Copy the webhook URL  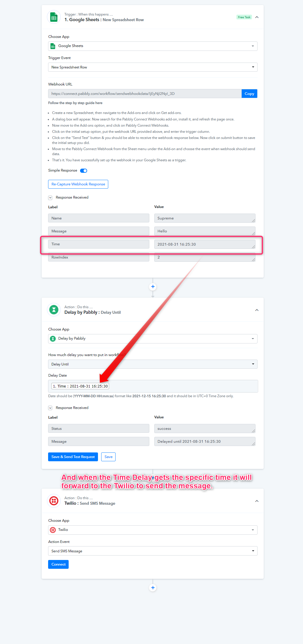249,94
